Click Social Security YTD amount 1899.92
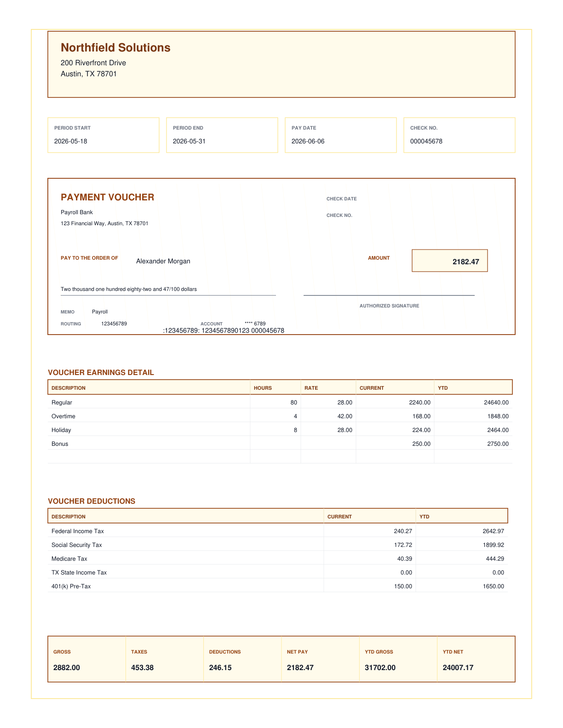Screen dimensions: 563x728 coord(493,545)
